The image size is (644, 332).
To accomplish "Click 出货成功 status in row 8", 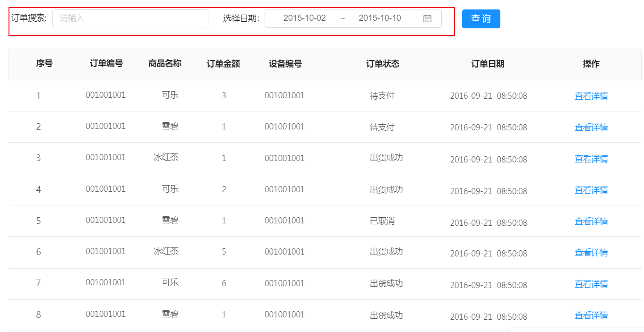I will (x=386, y=315).
